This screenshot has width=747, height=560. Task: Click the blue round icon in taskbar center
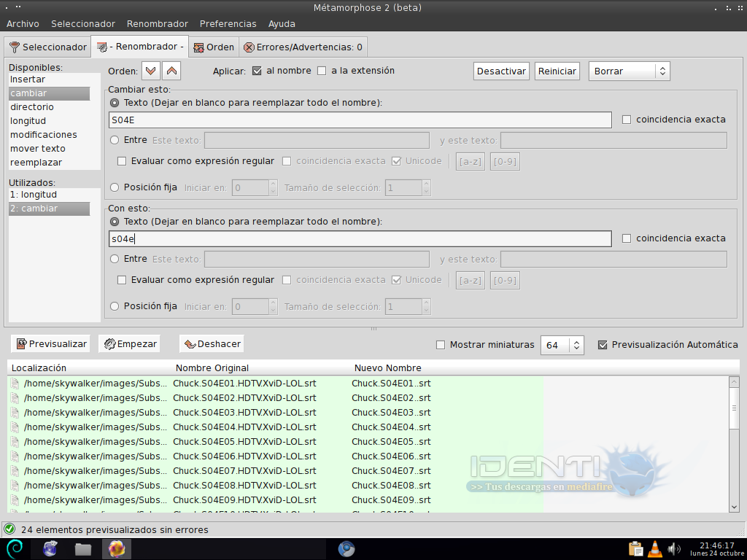tap(347, 549)
